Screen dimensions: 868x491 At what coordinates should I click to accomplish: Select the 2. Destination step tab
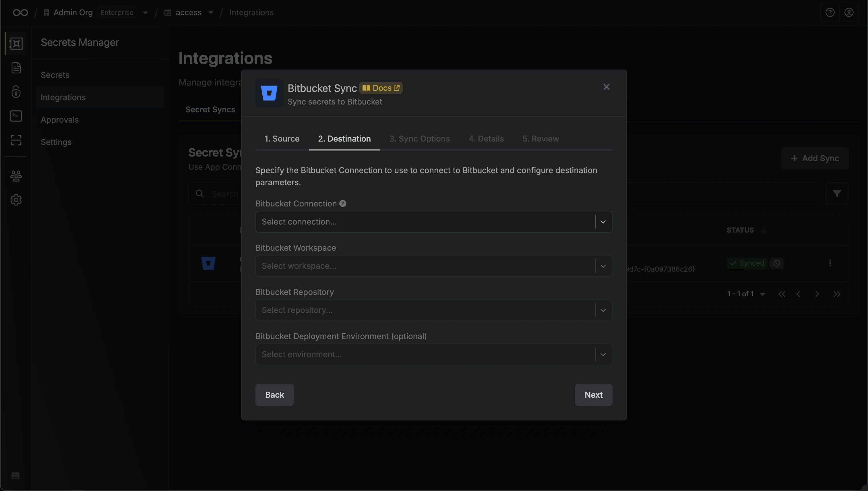pyautogui.click(x=344, y=139)
